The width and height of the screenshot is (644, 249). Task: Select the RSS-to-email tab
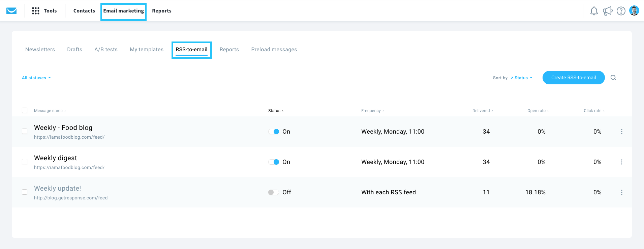[x=191, y=50]
